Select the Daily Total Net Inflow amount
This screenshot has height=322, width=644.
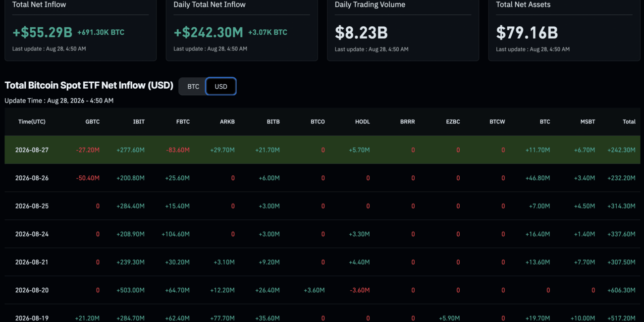(x=208, y=33)
